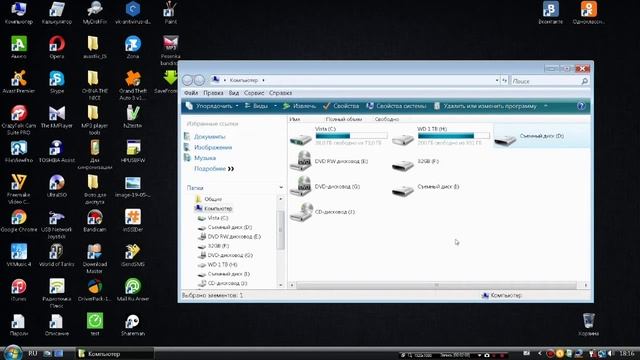Click the Explorer back navigation arrow

tap(187, 80)
